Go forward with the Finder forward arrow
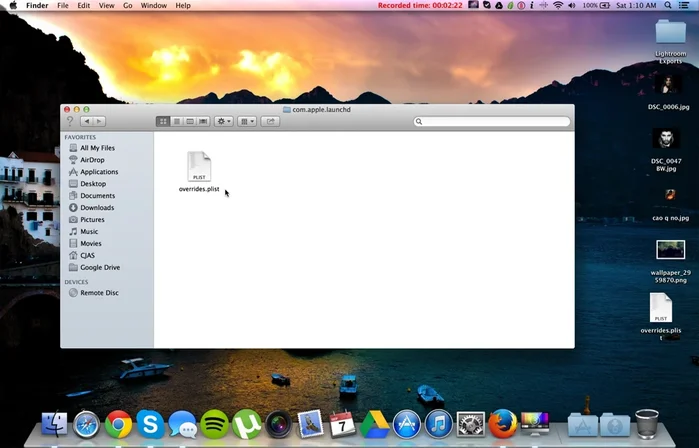This screenshot has height=448, width=699. [99, 121]
